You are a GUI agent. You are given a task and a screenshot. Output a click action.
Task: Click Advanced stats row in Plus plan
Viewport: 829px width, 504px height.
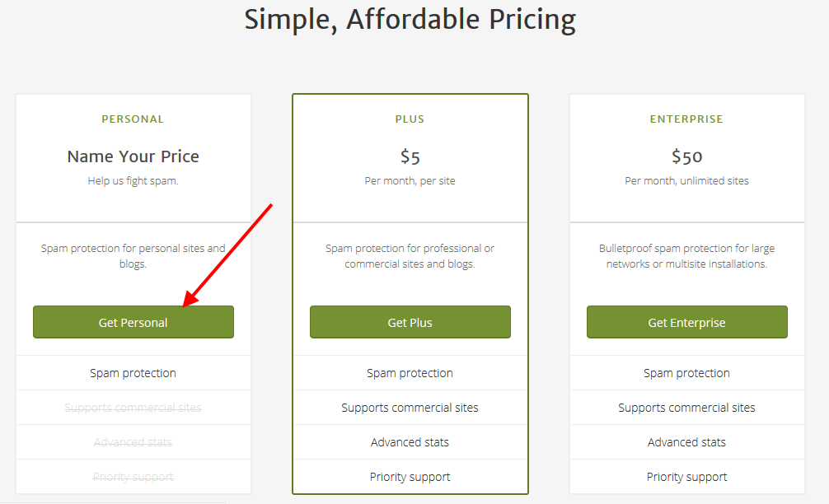410,442
